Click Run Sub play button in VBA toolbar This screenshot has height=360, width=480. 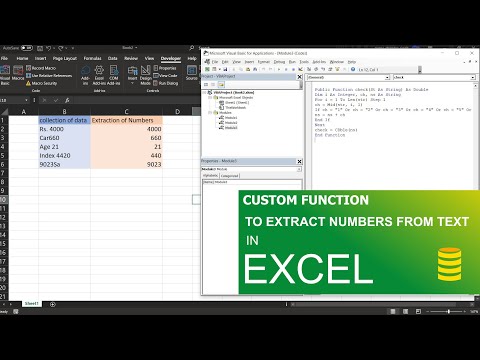tap(279, 69)
